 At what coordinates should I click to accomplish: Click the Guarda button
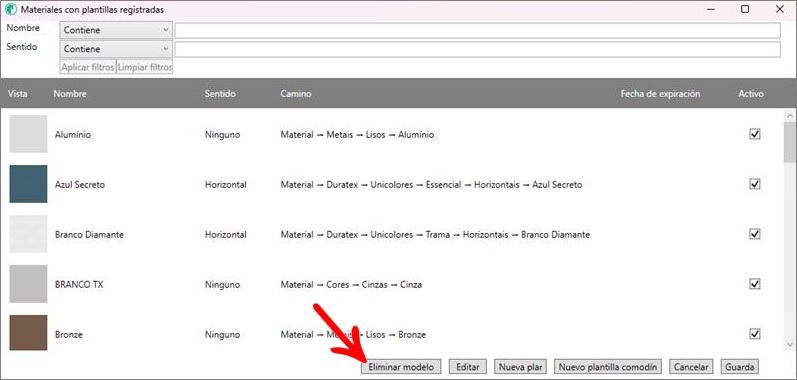tap(740, 367)
